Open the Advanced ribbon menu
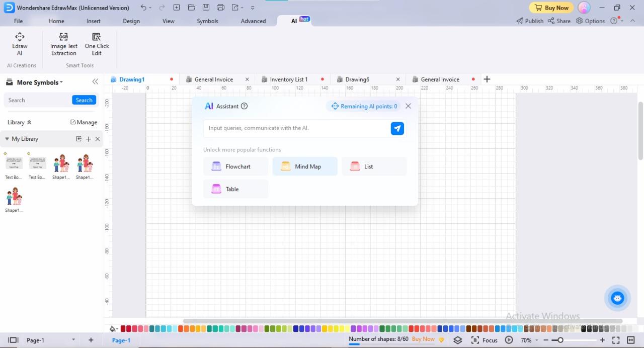This screenshot has width=644, height=348. [253, 21]
